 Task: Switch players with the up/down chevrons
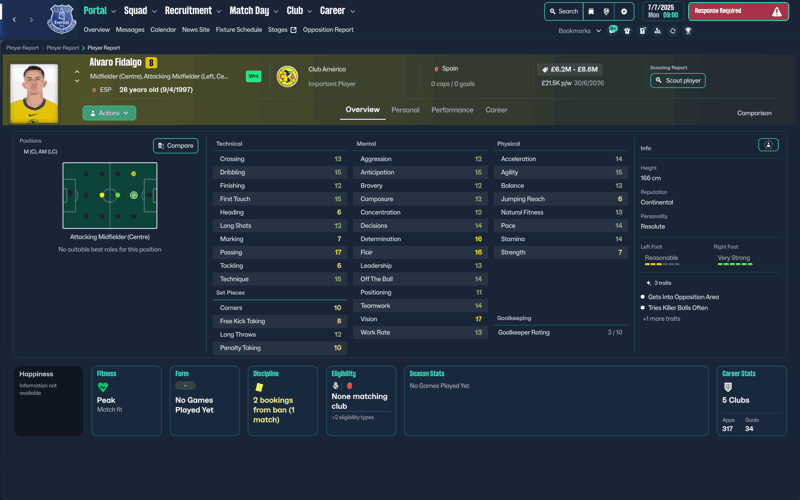point(77,77)
